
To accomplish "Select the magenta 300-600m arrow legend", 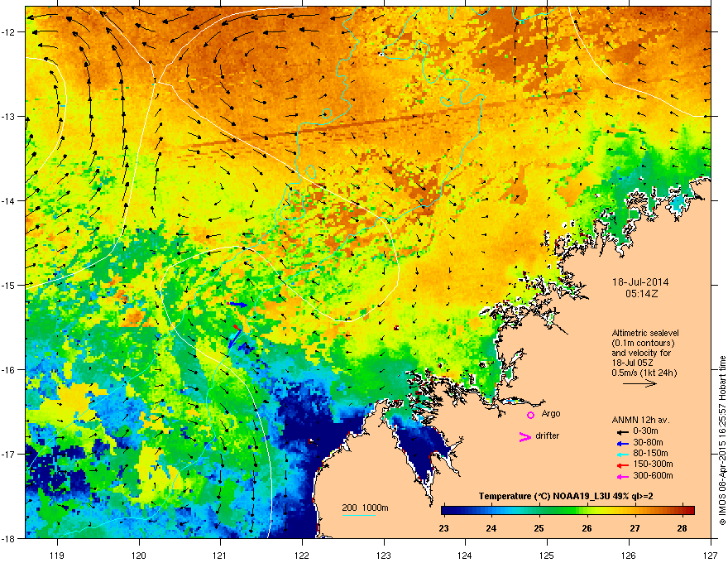I will pos(621,476).
